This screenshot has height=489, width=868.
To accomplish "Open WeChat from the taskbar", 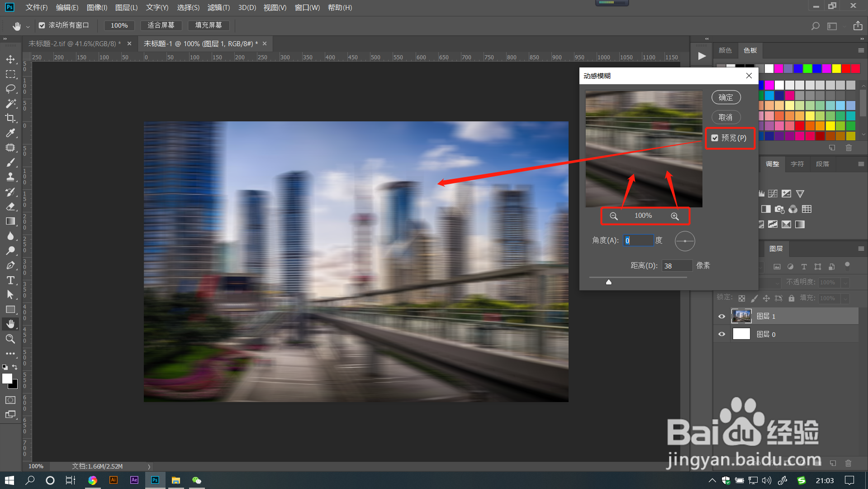I will (196, 480).
